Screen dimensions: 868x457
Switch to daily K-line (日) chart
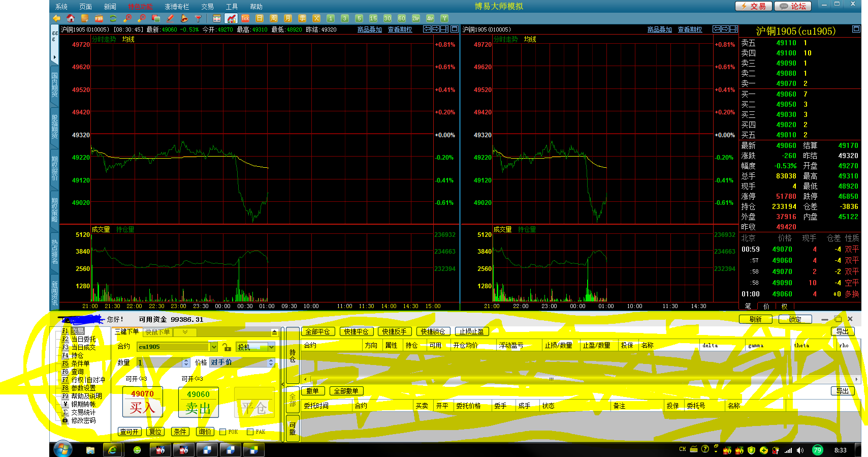coord(260,18)
